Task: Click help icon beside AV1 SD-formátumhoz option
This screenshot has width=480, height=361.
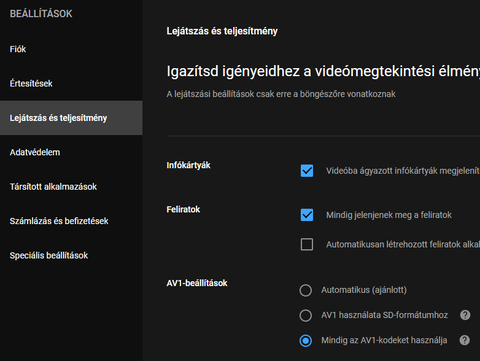Action: coord(465,315)
